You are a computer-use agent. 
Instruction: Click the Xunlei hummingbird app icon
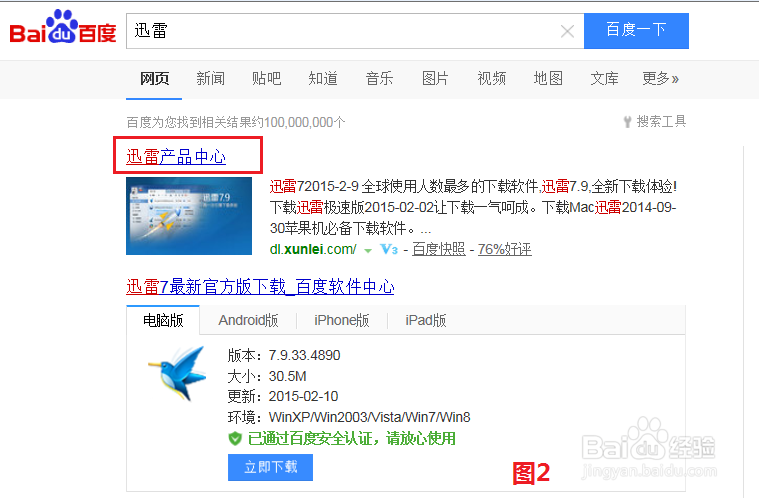point(179,374)
